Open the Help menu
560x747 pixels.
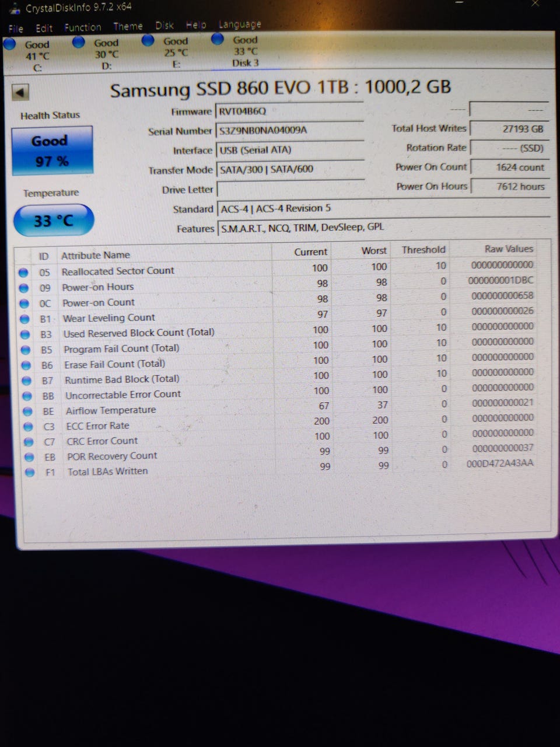coord(196,25)
